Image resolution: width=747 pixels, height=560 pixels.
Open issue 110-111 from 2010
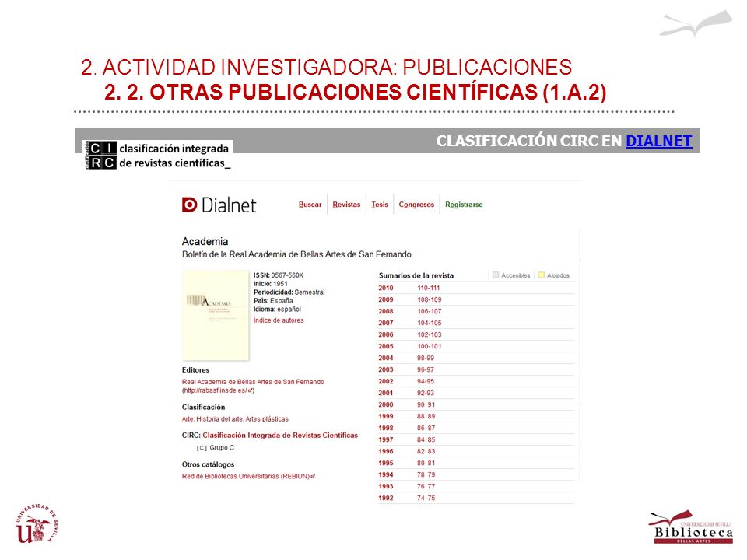tap(429, 288)
